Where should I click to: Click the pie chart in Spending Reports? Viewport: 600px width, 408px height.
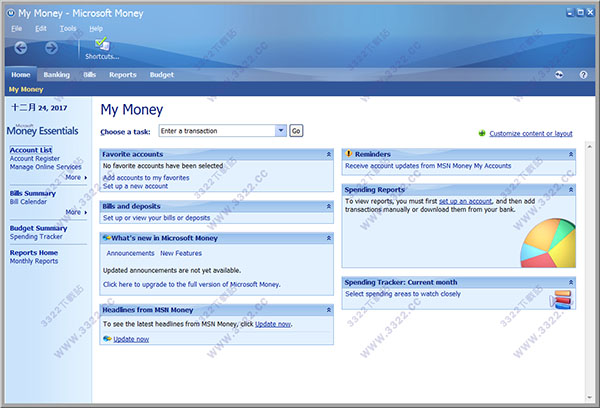[548, 243]
